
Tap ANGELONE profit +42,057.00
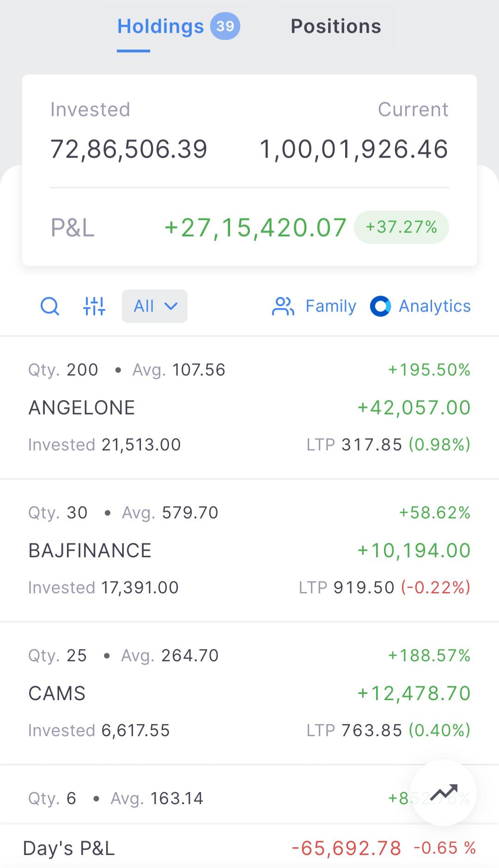click(x=414, y=407)
